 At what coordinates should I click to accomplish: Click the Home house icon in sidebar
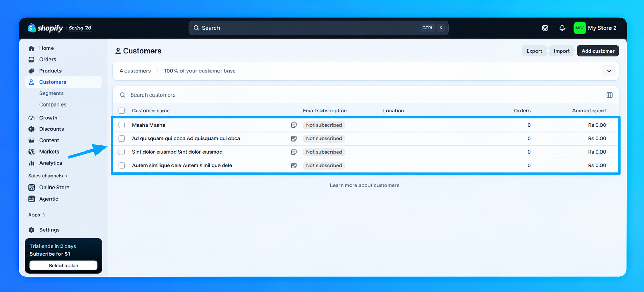pyautogui.click(x=31, y=48)
